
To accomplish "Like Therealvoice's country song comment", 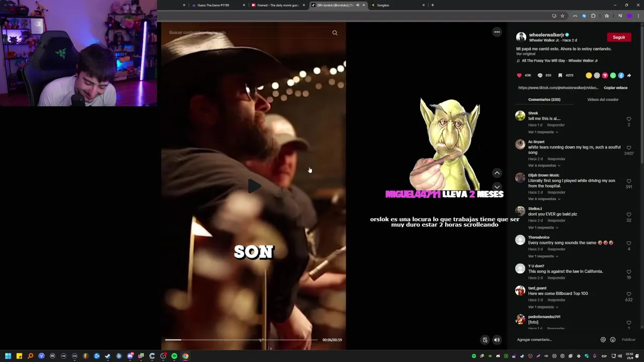I will point(628,243).
